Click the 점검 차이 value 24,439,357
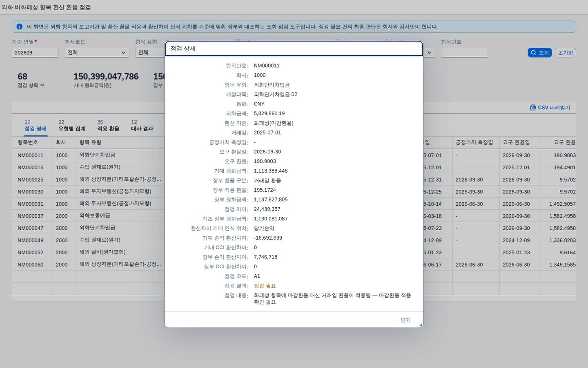 [x=267, y=209]
